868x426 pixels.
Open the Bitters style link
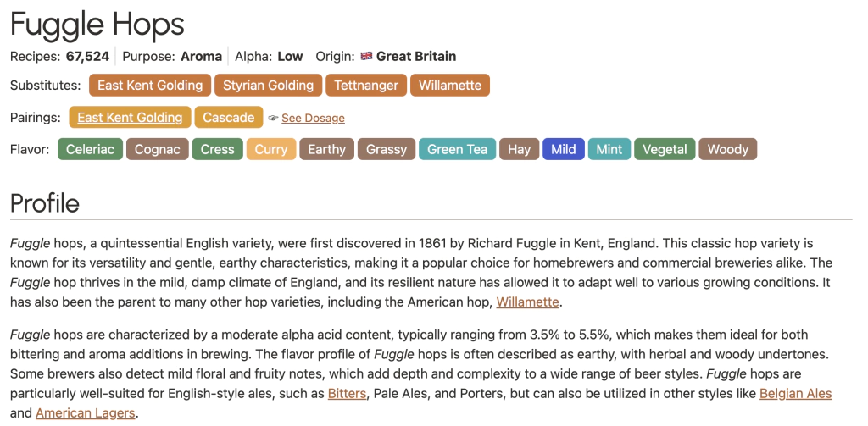(x=348, y=394)
